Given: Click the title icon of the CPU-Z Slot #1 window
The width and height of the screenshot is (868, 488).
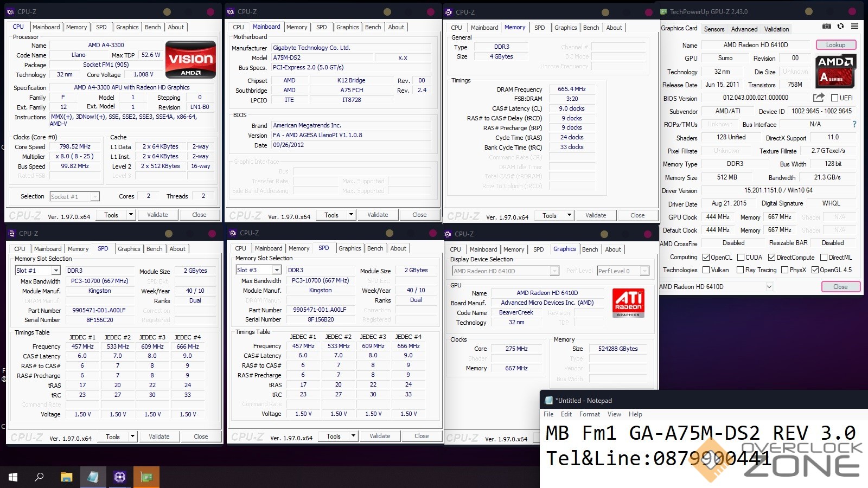Looking at the screenshot, I should click(12, 233).
